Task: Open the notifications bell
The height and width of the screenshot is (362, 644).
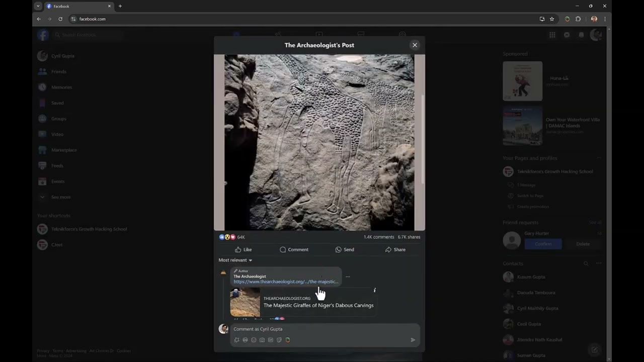Action: coord(581,35)
